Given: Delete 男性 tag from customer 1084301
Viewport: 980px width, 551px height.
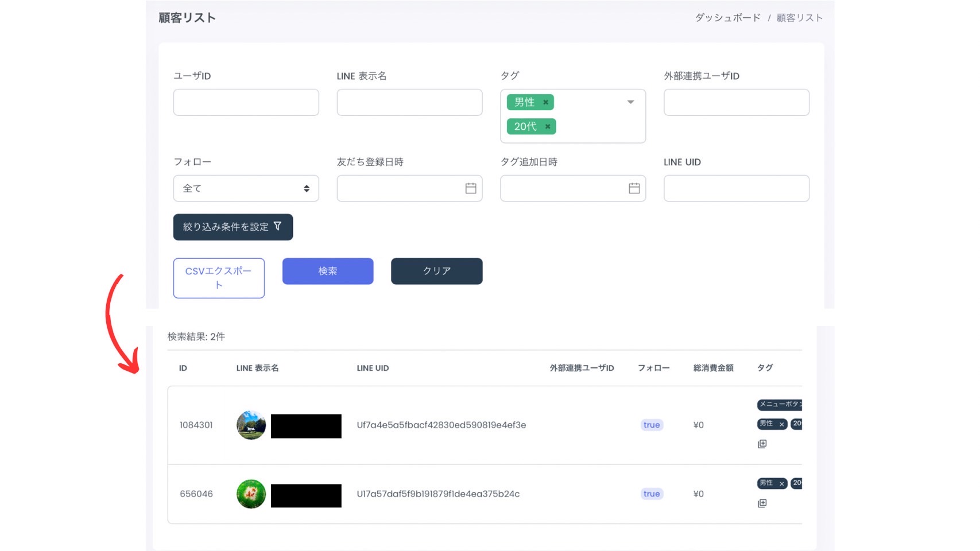Looking at the screenshot, I should tap(781, 424).
